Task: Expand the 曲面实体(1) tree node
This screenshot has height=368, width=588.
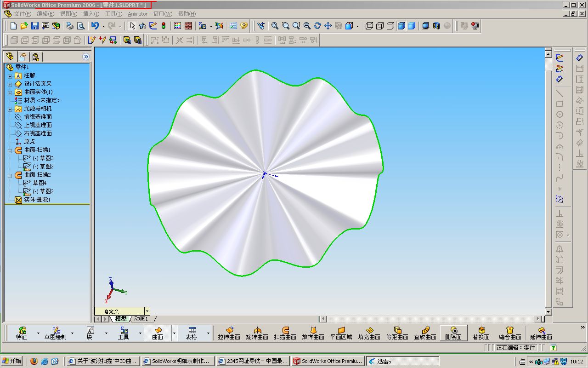Action: tap(10, 92)
